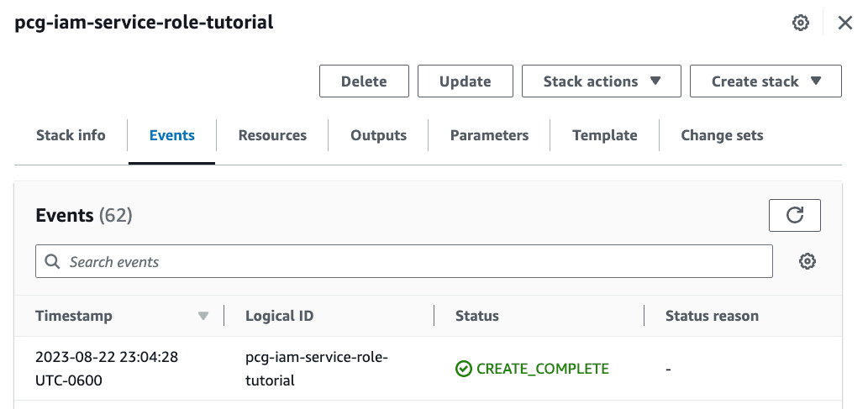Refresh the events list
This screenshot has height=409, width=868.
click(x=794, y=215)
